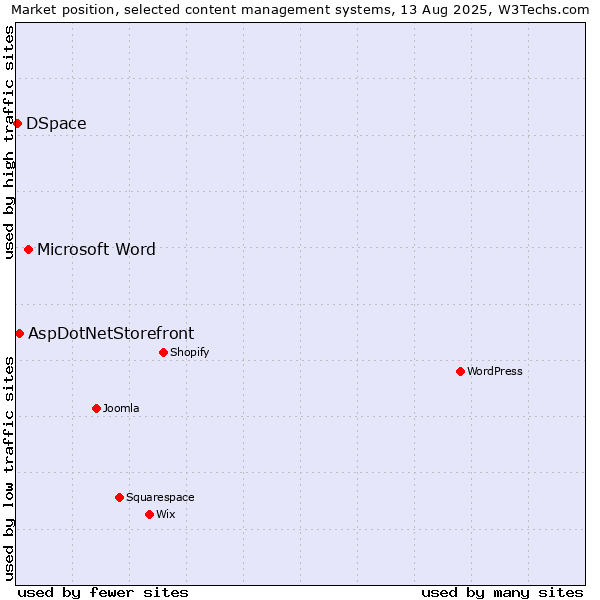Select the Shopify label text
Screen dimensions: 600x600
[x=189, y=352]
